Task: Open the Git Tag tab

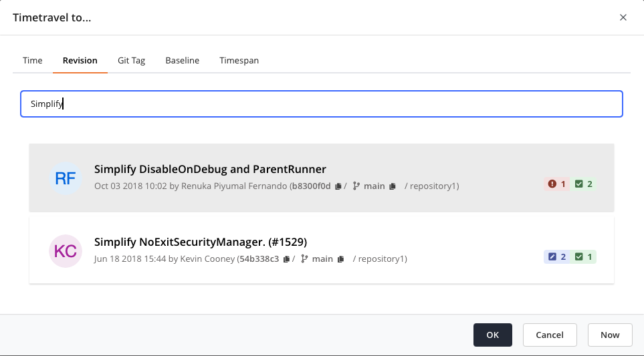Action: pos(131,60)
